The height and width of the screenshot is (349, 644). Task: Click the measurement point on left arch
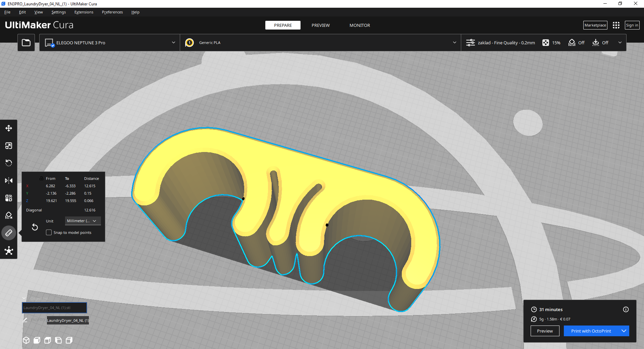pos(243,199)
